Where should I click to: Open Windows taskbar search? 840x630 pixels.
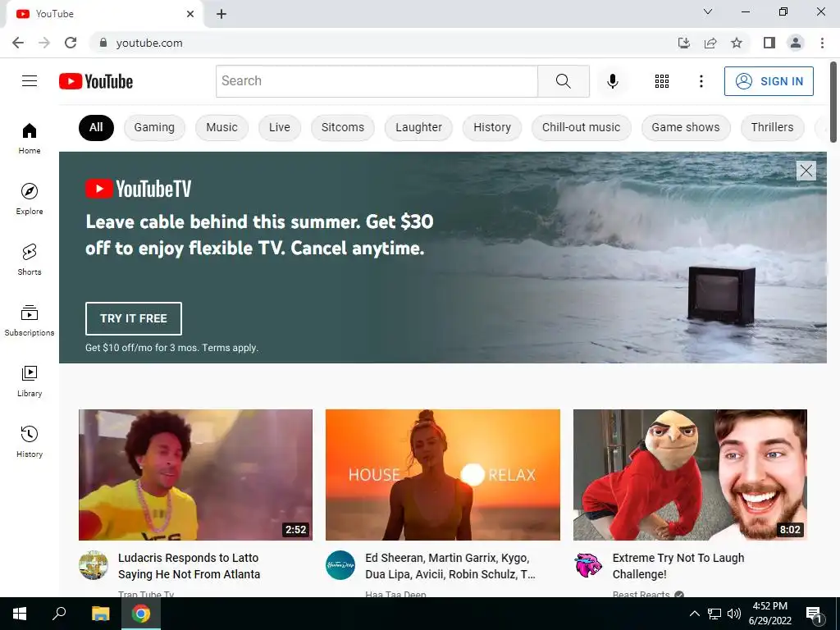(x=59, y=614)
